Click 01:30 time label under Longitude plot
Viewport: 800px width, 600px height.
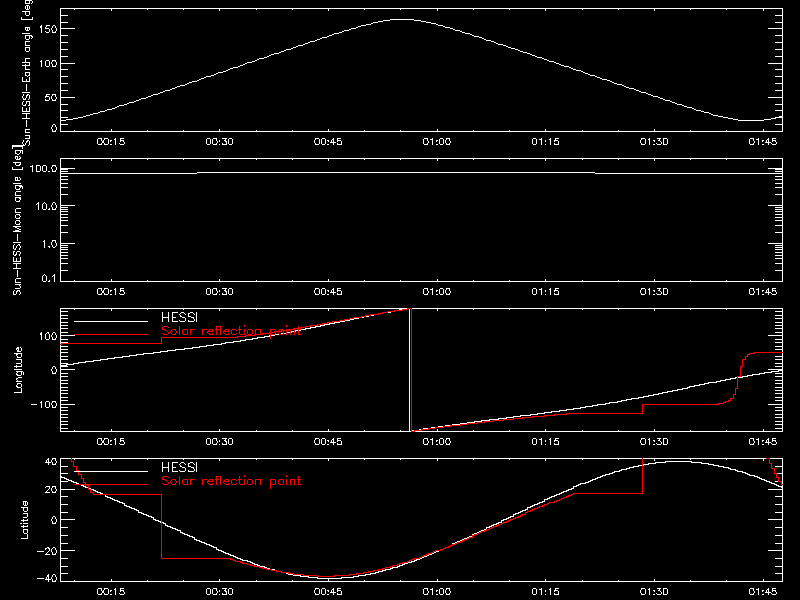[654, 442]
